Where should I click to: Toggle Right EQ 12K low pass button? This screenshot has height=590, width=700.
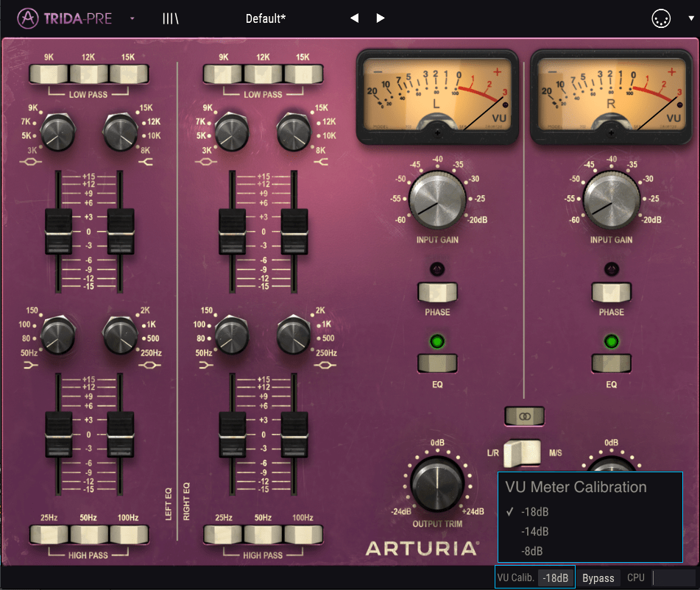click(x=264, y=74)
